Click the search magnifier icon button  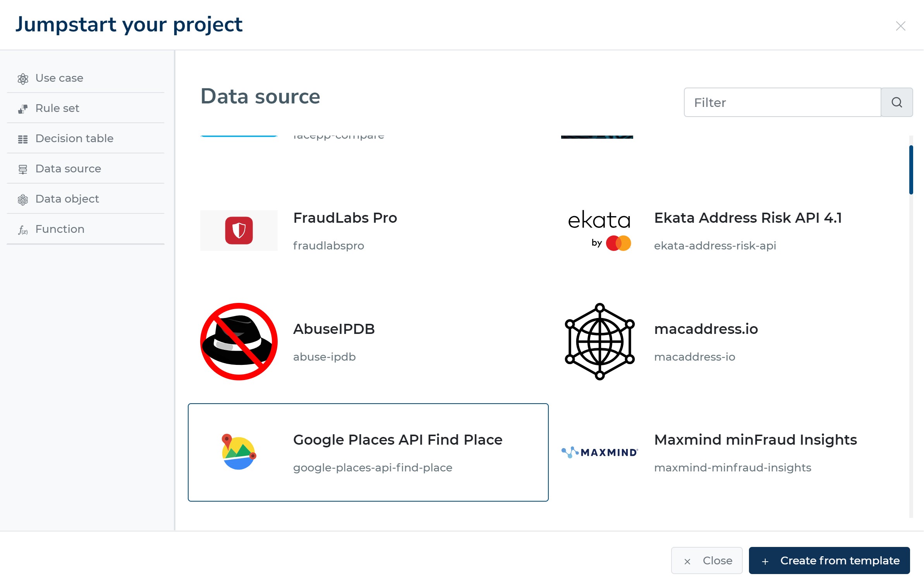click(x=897, y=102)
